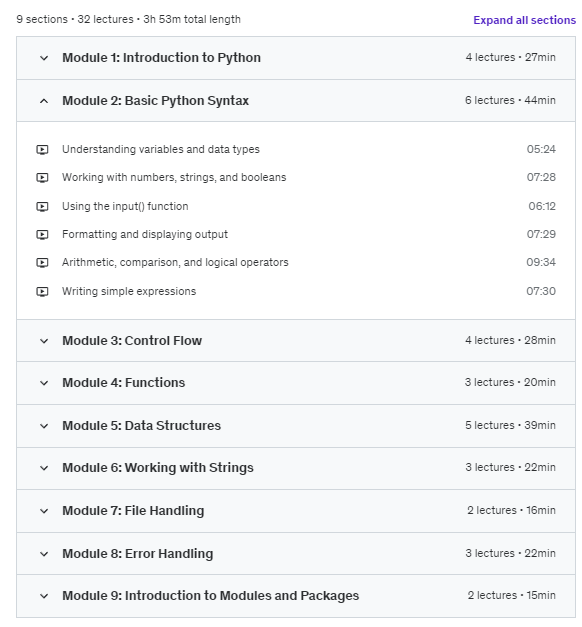Image resolution: width=582 pixels, height=627 pixels.
Task: Expand Module 4 Functions chevron
Action: click(x=44, y=383)
